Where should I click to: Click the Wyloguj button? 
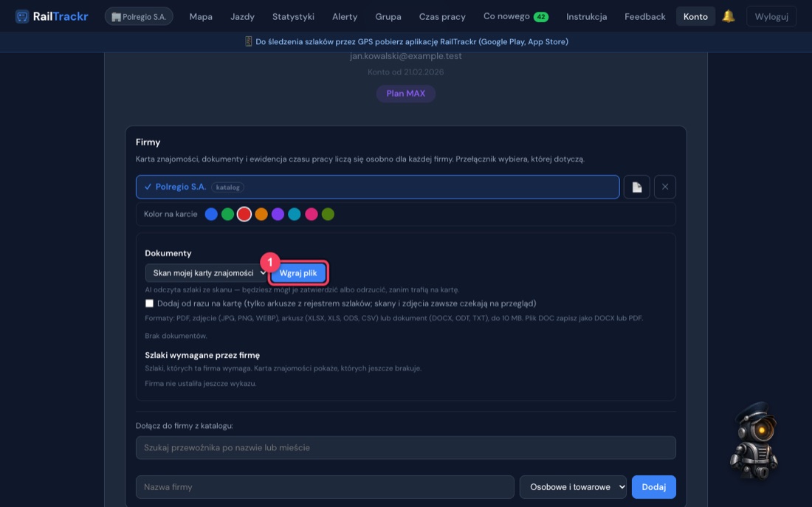tap(771, 16)
